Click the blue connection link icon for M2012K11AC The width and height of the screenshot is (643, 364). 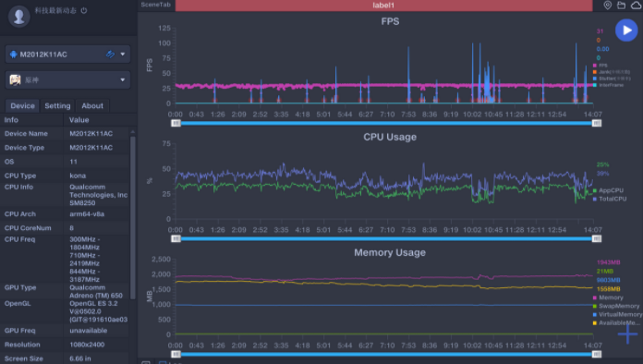point(110,55)
